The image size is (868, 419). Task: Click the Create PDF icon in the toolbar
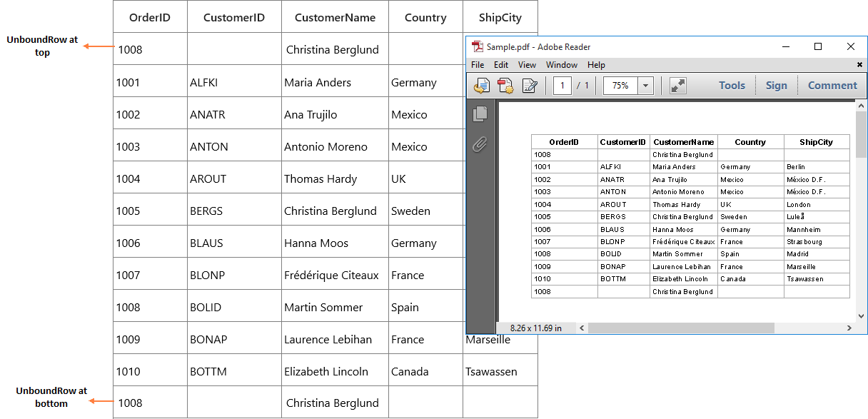(505, 86)
